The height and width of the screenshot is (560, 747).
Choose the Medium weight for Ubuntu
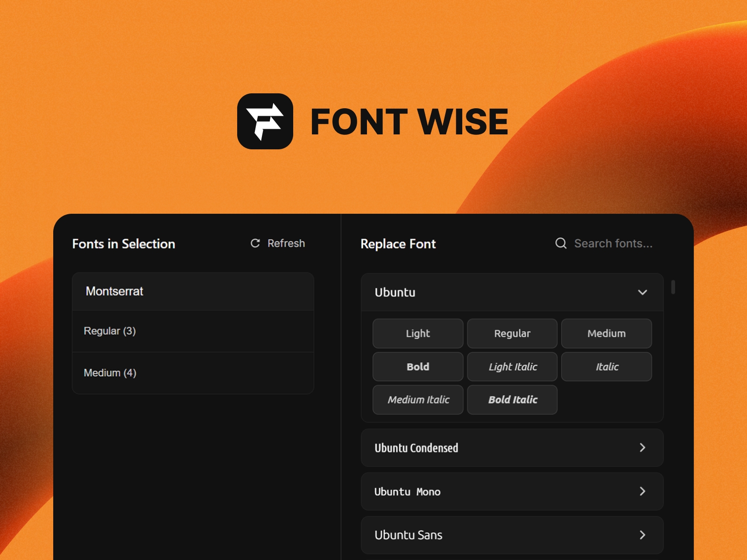(x=606, y=333)
